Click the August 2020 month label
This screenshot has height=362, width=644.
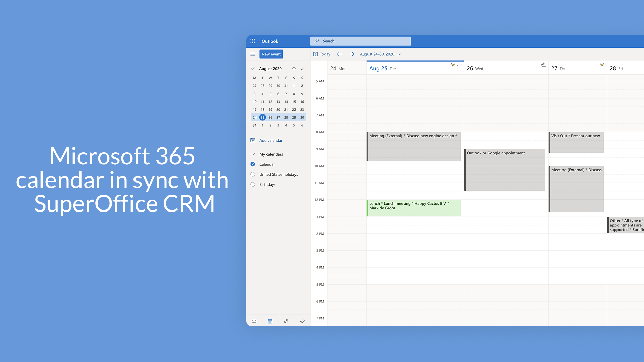pos(270,69)
